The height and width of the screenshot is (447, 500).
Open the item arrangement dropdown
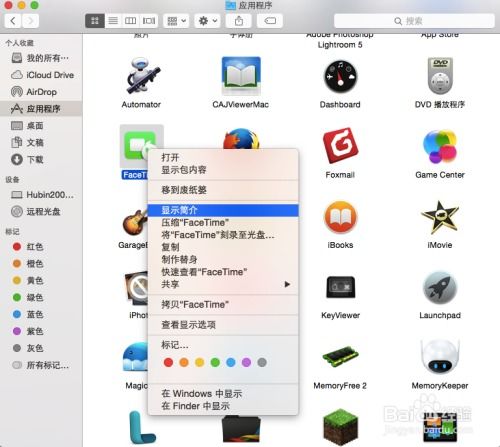tap(176, 21)
